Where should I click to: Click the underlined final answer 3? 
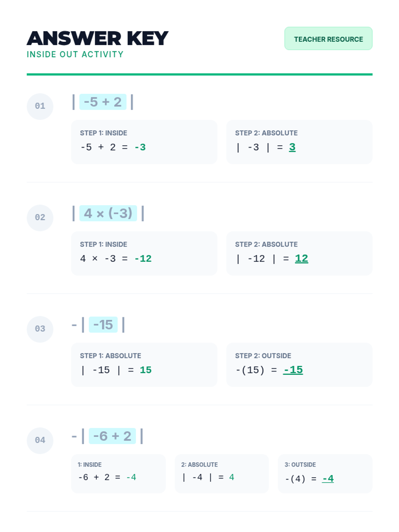292,147
